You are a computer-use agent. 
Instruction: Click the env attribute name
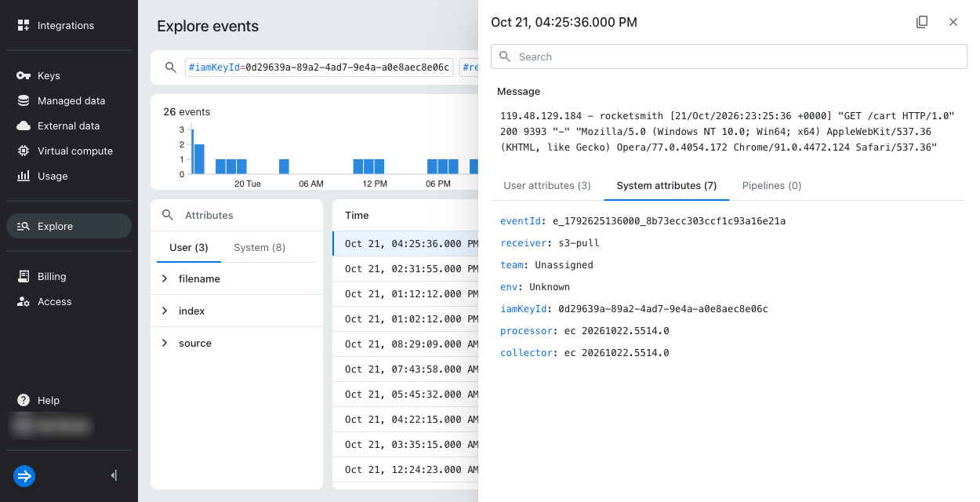pyautogui.click(x=509, y=287)
